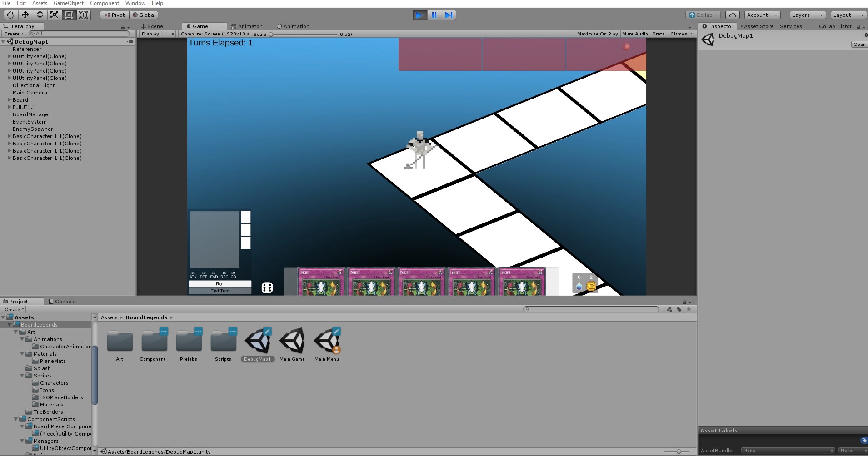Image resolution: width=868 pixels, height=456 pixels.
Task: Open the Computer Screen resolution dropdown
Action: [x=215, y=34]
